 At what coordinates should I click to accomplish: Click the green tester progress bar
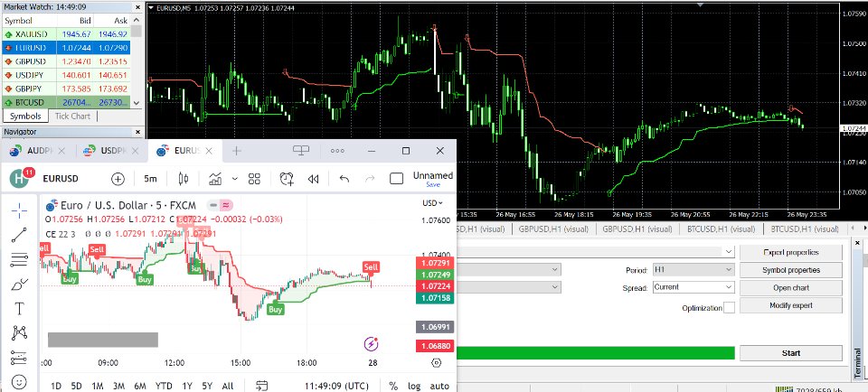click(595, 353)
